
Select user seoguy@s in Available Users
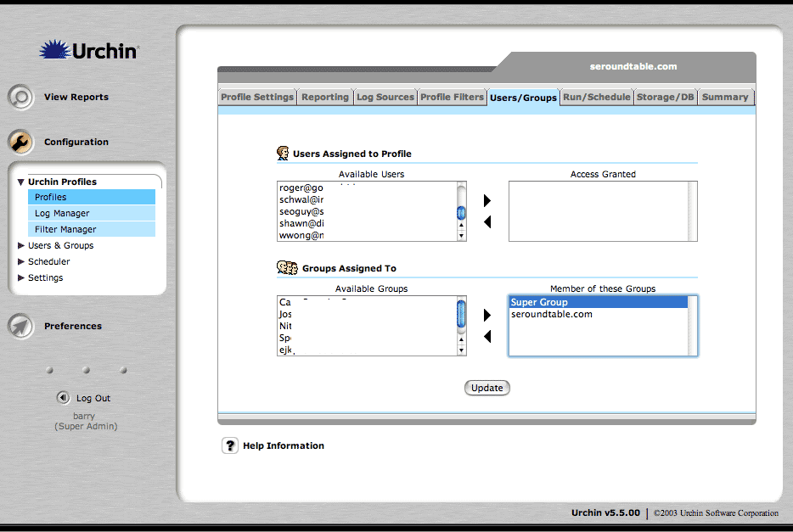(367, 211)
